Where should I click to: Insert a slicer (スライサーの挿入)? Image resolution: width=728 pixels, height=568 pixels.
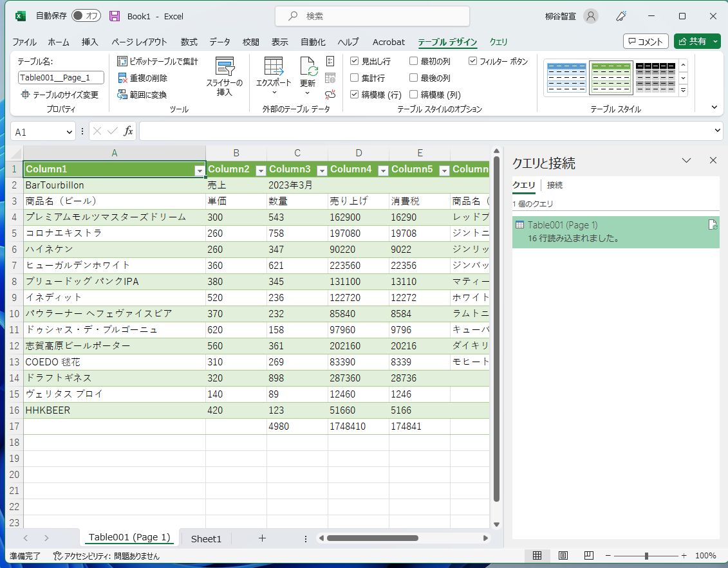coord(225,76)
